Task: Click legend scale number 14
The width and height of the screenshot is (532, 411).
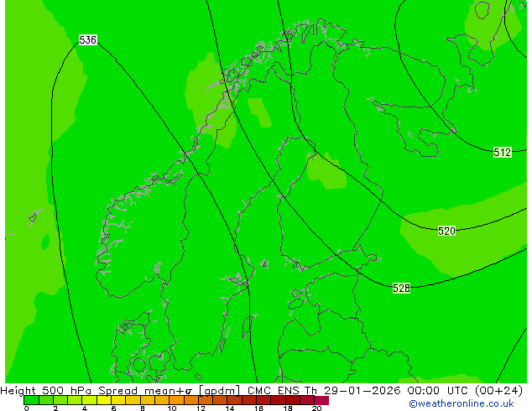Action: [x=230, y=408]
